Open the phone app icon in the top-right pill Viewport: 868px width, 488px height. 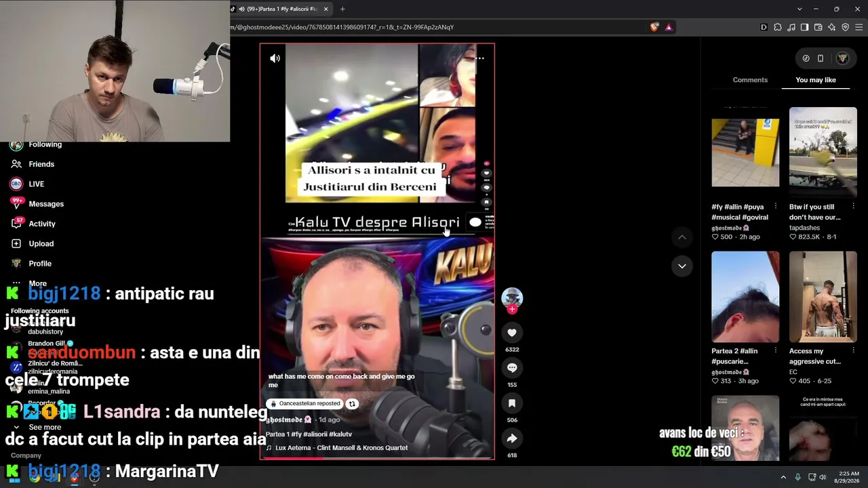coord(821,58)
